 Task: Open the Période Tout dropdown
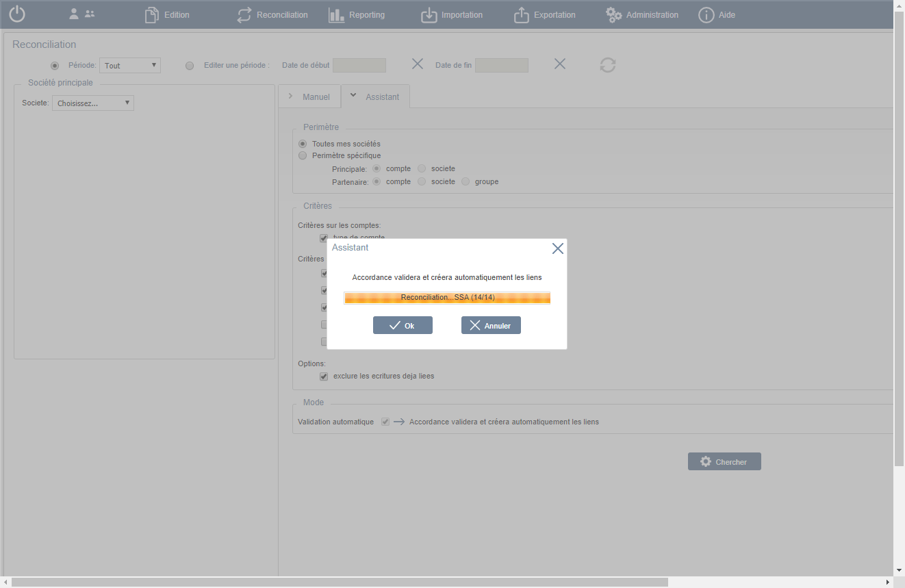130,66
